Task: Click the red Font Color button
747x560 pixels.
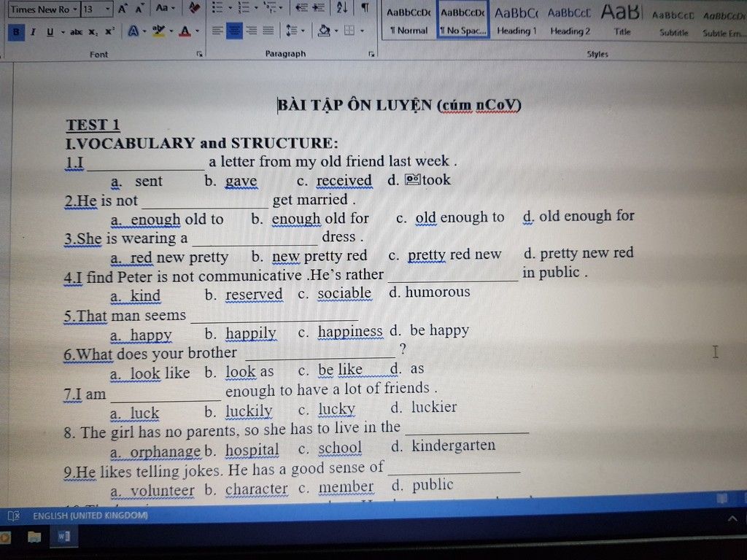Action: [x=185, y=31]
